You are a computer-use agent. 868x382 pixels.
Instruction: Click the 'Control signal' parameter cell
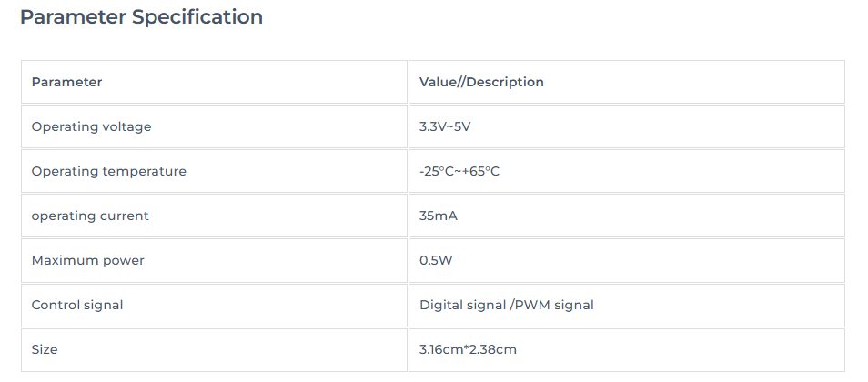77,305
